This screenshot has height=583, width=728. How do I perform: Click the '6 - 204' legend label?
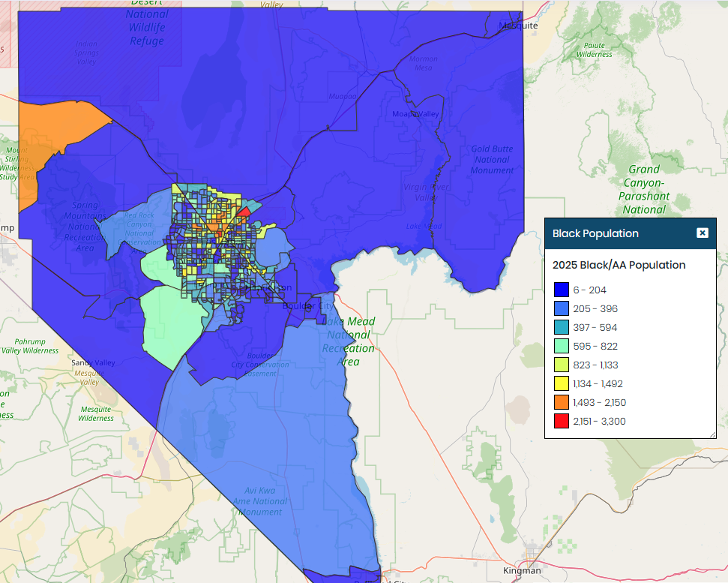coord(589,290)
